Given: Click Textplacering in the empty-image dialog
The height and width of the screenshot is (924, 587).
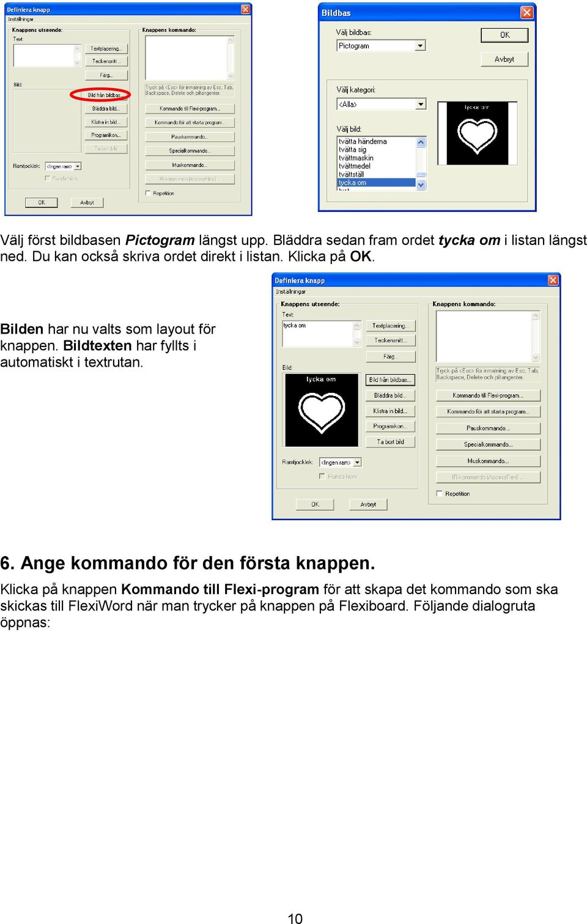Looking at the screenshot, I should (106, 48).
